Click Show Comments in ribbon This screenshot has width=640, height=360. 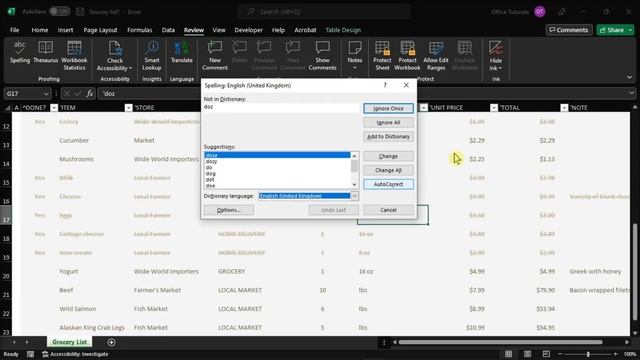pos(322,56)
